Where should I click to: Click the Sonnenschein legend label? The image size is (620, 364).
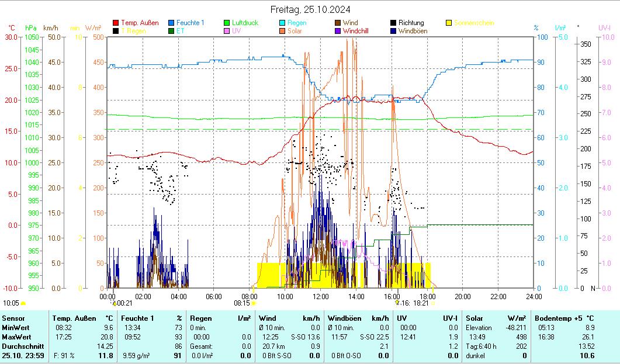[474, 23]
